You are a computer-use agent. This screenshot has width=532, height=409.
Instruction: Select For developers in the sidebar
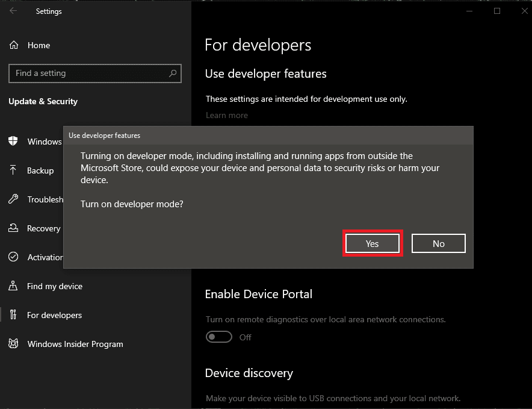[x=54, y=315]
